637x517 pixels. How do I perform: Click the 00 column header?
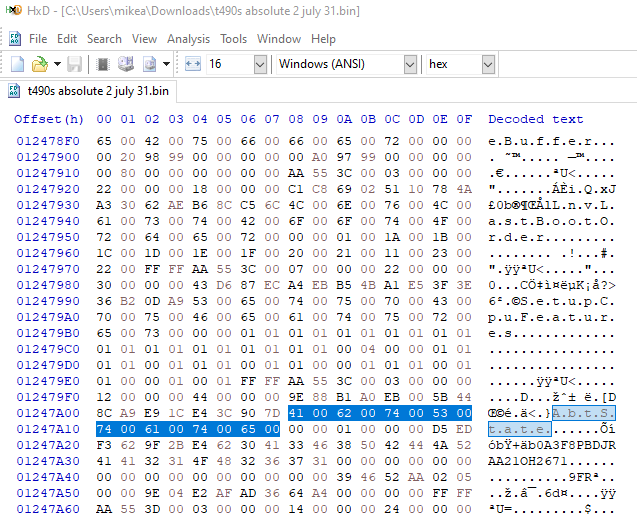pos(104,119)
